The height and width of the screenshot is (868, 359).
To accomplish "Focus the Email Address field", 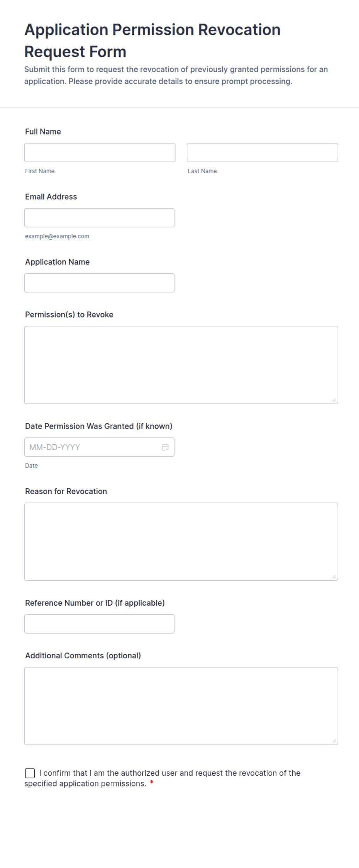I will point(99,218).
